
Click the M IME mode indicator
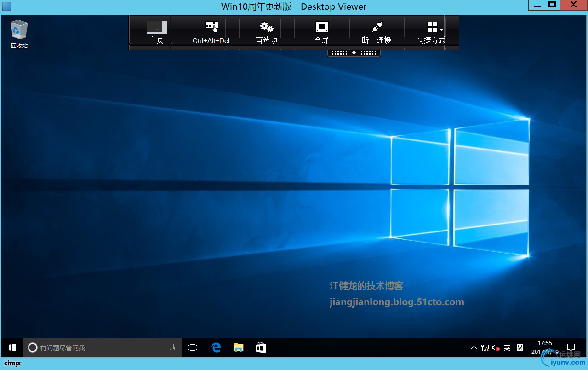520,347
